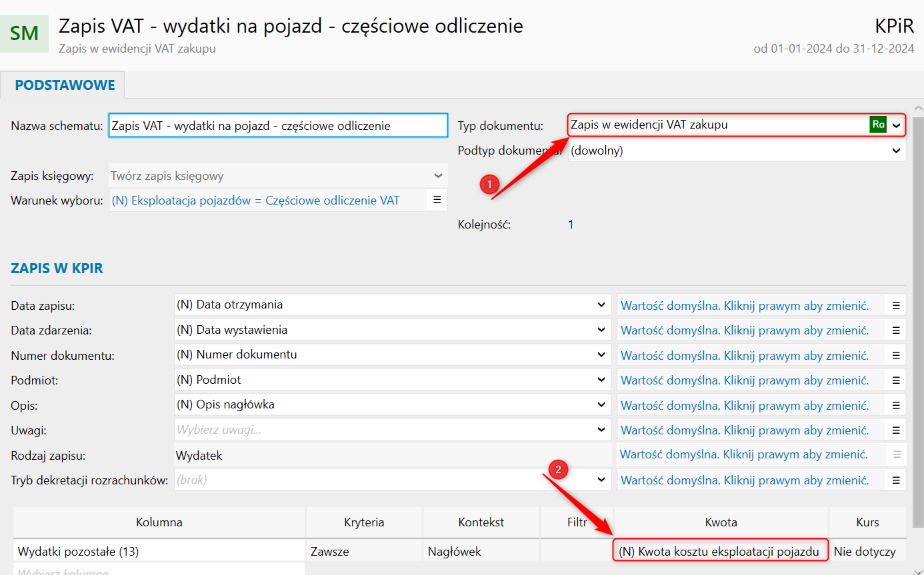Open hamburger menu for Numer dokumentu row
This screenshot has height=575, width=924.
896,355
